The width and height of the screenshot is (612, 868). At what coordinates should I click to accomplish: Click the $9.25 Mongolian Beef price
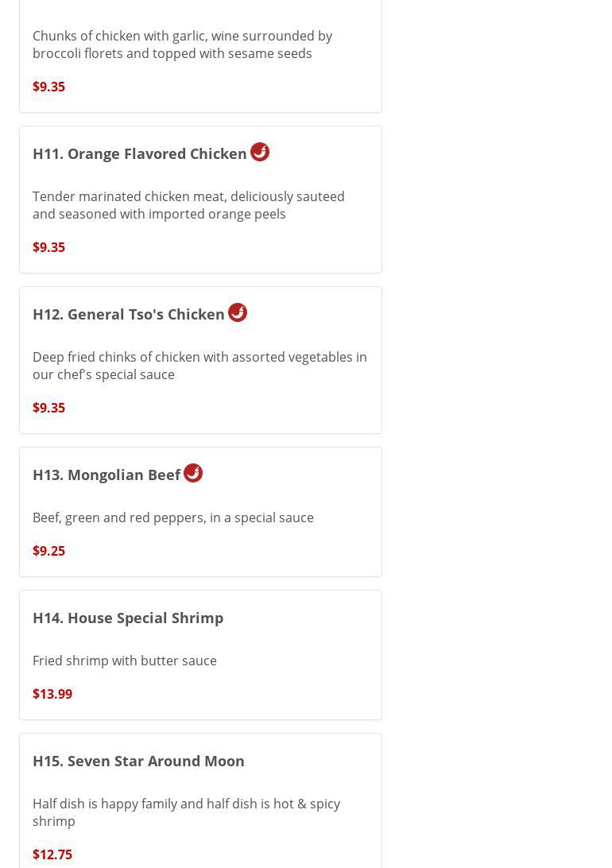pos(48,551)
